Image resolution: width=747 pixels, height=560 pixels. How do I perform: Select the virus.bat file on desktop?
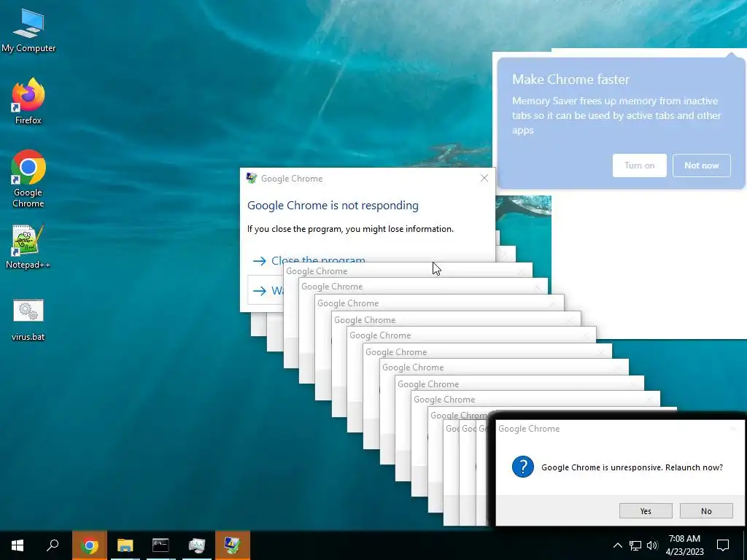(x=28, y=319)
